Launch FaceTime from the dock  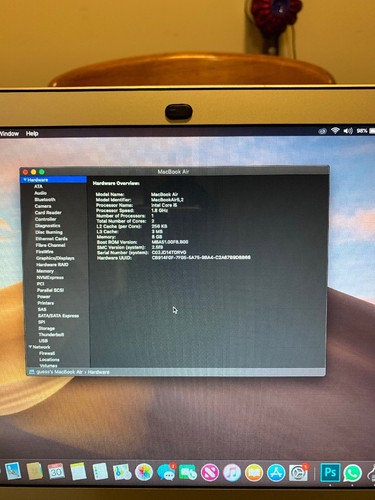tap(188, 472)
